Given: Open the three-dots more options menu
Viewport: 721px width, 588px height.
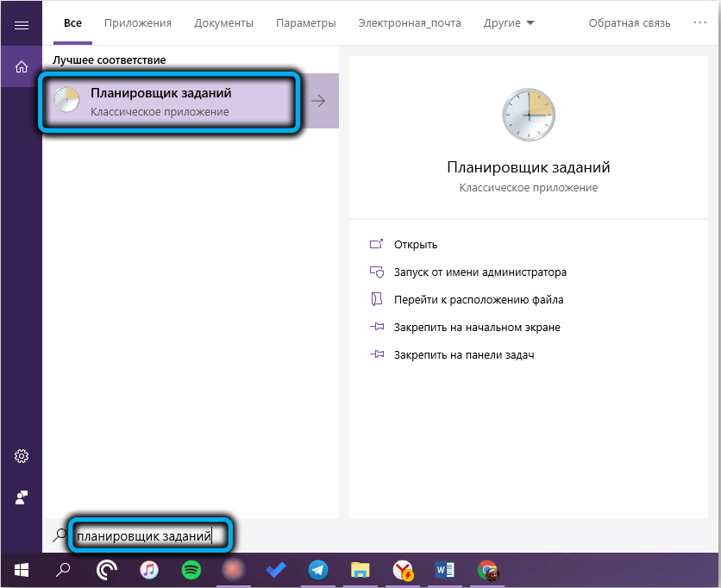Looking at the screenshot, I should pyautogui.click(x=699, y=23).
